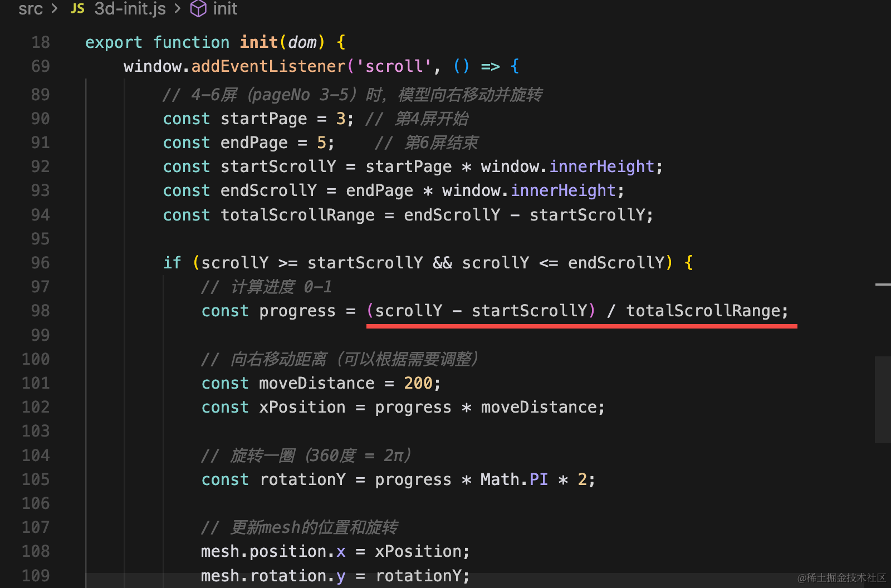This screenshot has width=891, height=588.
Task: Click the overview ruler marker on scrollbar
Action: (883, 285)
